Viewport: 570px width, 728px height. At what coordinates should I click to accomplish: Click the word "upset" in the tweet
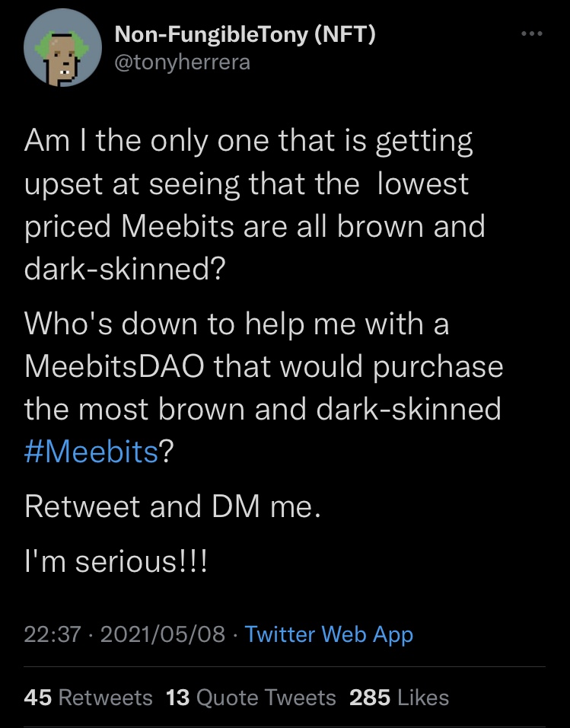66,185
